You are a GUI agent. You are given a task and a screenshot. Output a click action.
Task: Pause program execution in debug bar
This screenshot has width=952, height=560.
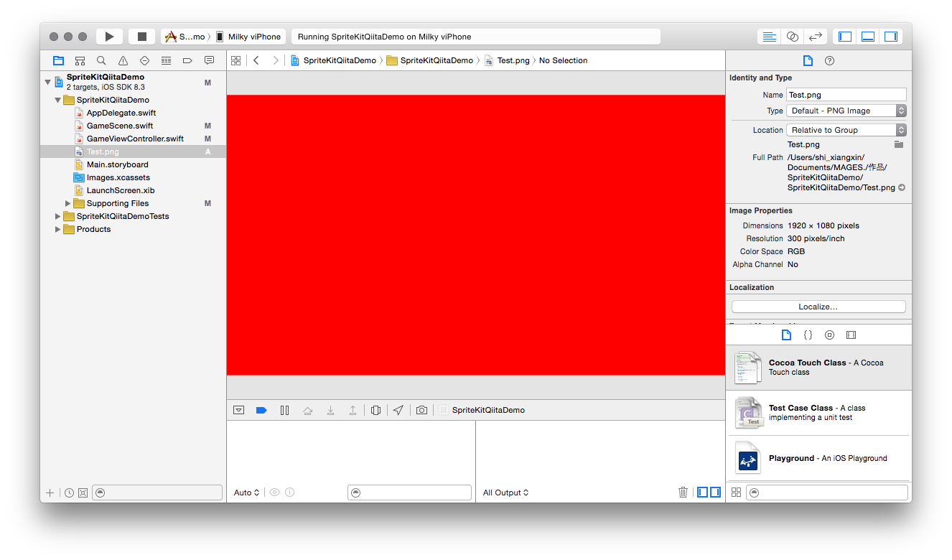(x=284, y=410)
